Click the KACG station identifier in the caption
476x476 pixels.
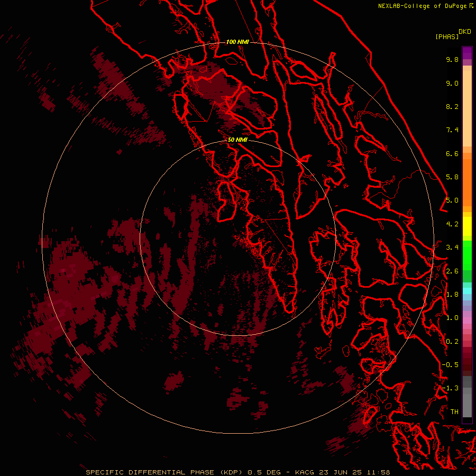tap(305, 472)
